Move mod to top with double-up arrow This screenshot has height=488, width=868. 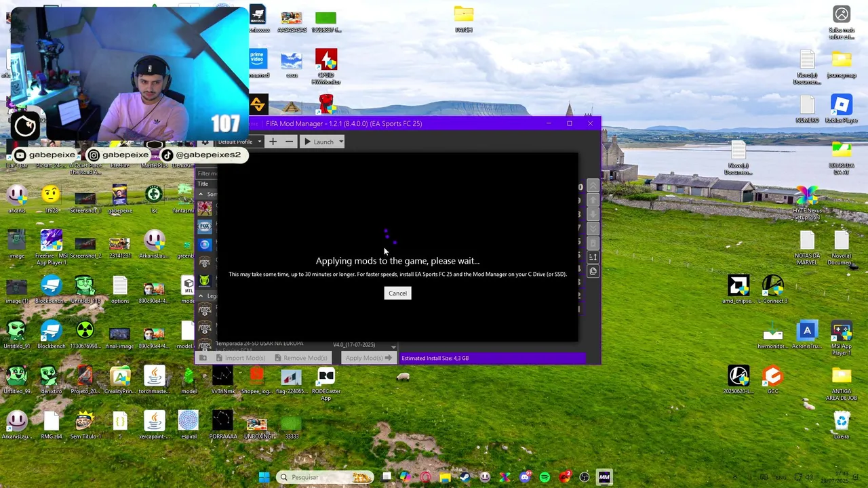coord(593,186)
